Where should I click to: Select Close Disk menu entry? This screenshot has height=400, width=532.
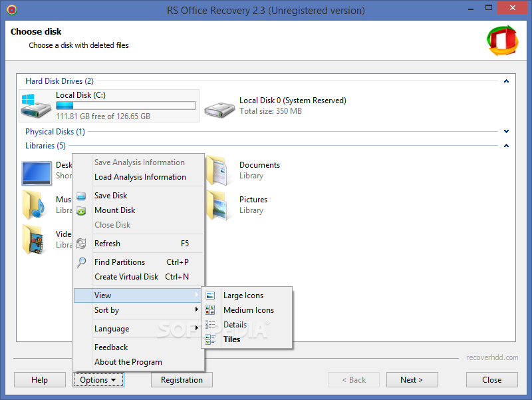pos(112,225)
